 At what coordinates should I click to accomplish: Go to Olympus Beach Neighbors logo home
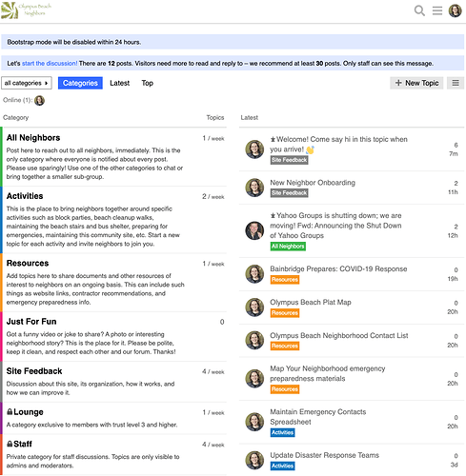click(x=26, y=10)
